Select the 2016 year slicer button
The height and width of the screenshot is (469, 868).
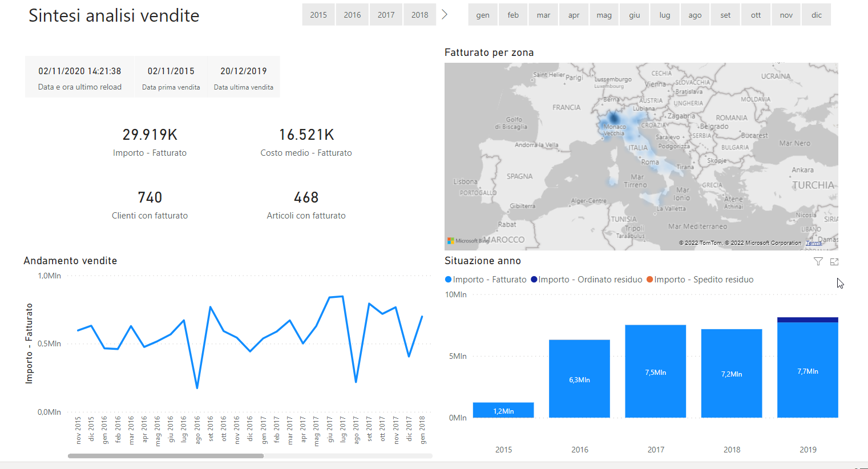352,15
